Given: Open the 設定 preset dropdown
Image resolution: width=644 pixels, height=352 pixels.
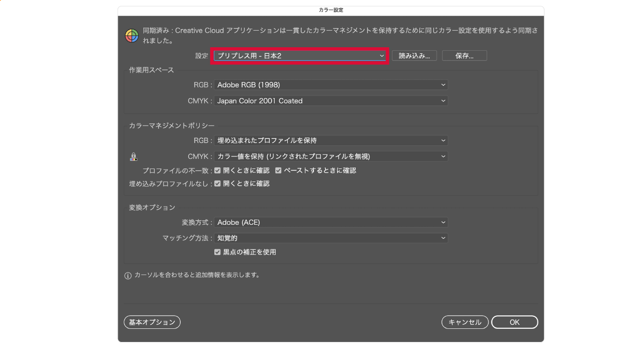Looking at the screenshot, I should 300,56.
